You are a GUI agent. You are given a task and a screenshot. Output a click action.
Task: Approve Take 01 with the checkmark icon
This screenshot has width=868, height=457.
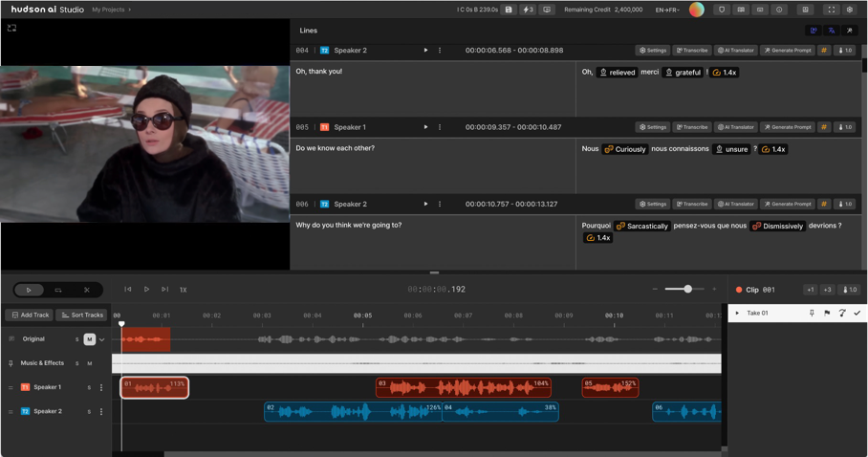pyautogui.click(x=857, y=313)
